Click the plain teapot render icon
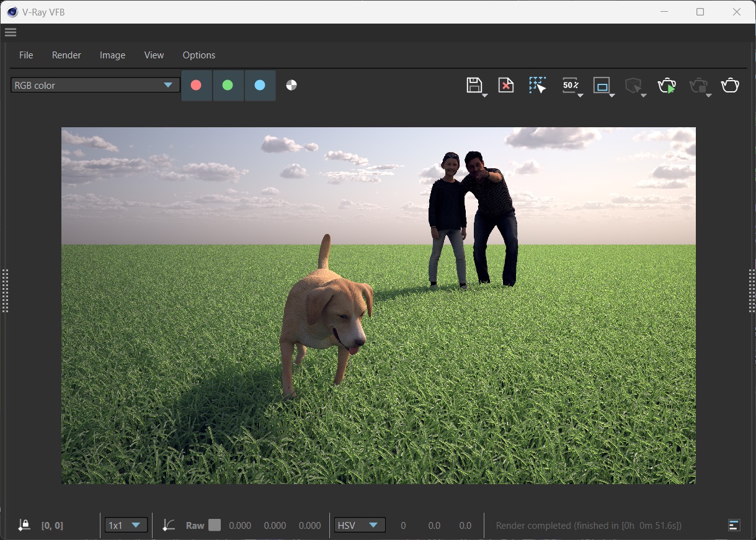 pyautogui.click(x=730, y=85)
